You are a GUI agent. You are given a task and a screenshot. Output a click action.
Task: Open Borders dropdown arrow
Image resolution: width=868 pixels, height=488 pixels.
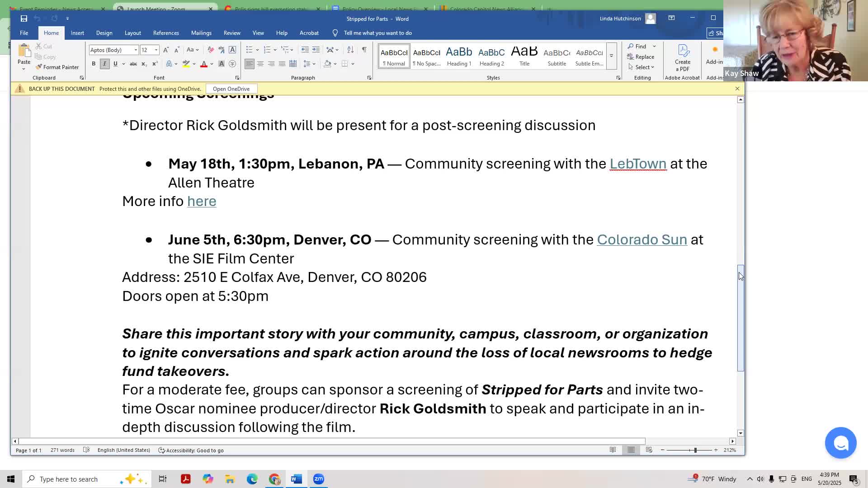point(353,64)
